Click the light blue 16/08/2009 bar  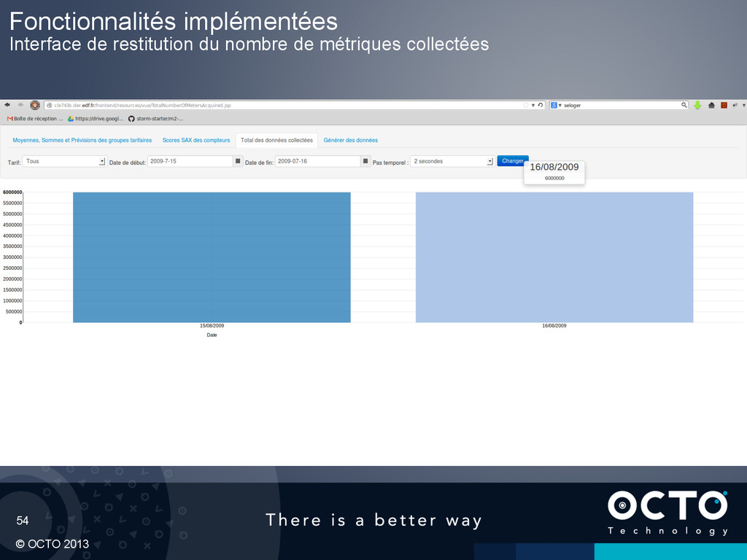pyautogui.click(x=554, y=257)
